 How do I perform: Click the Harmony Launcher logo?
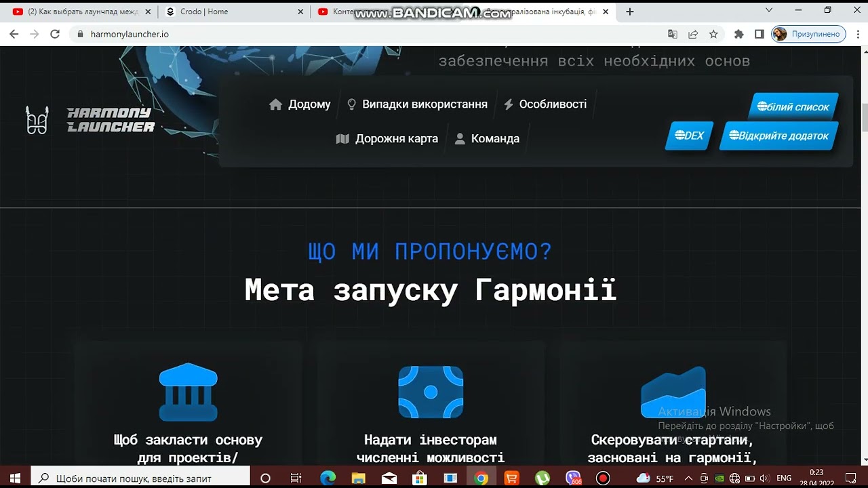[90, 120]
